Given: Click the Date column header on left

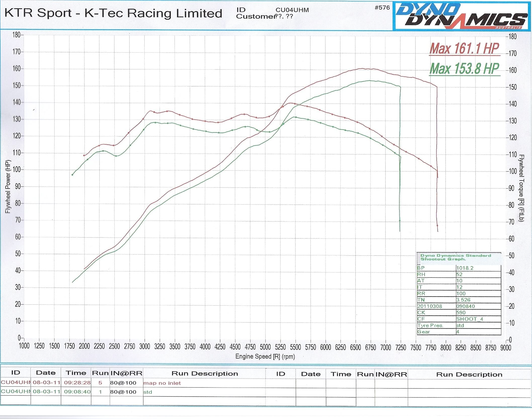Looking at the screenshot, I should point(46,373).
